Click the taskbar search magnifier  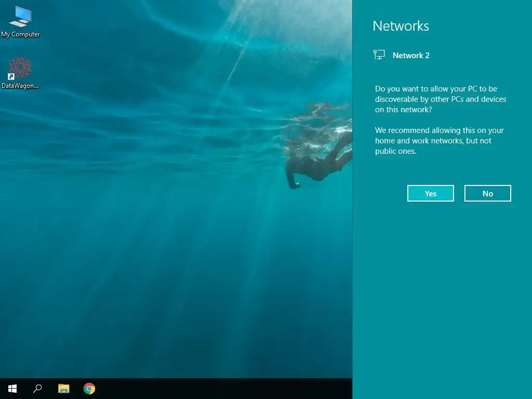point(37,389)
